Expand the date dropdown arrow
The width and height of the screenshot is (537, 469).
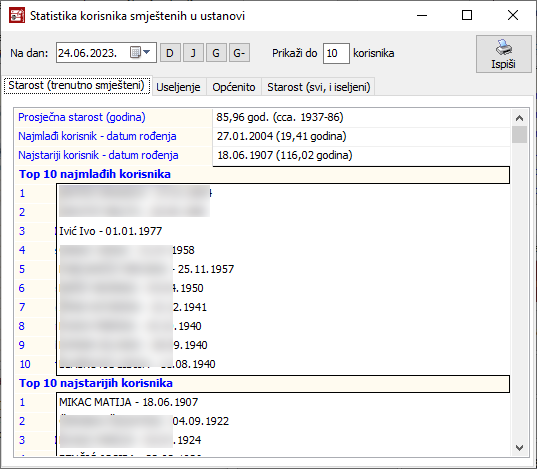(147, 52)
